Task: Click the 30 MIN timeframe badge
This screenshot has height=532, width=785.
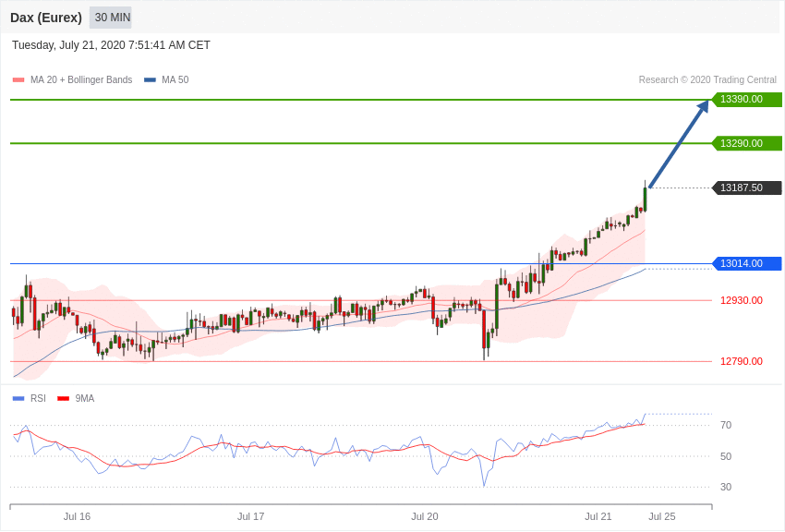Action: (111, 18)
